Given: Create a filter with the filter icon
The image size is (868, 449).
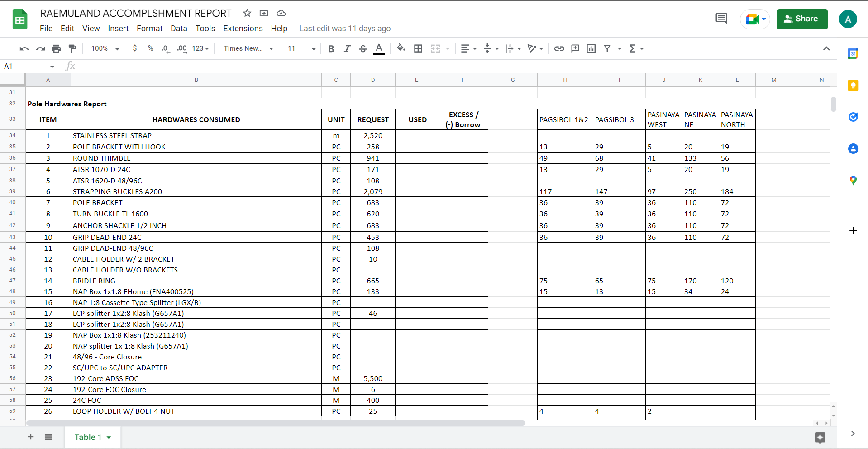Looking at the screenshot, I should tap(608, 48).
